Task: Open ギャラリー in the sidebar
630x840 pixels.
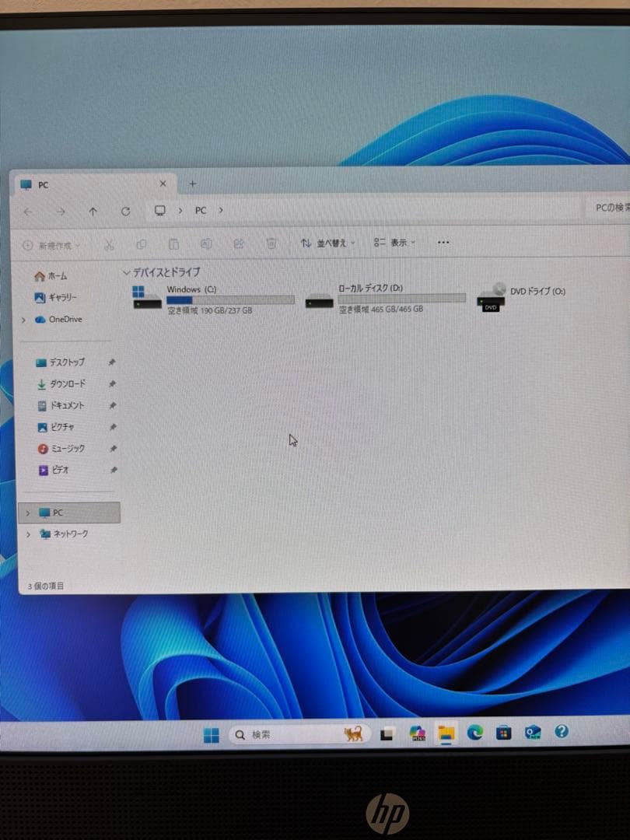Action: coord(56,297)
